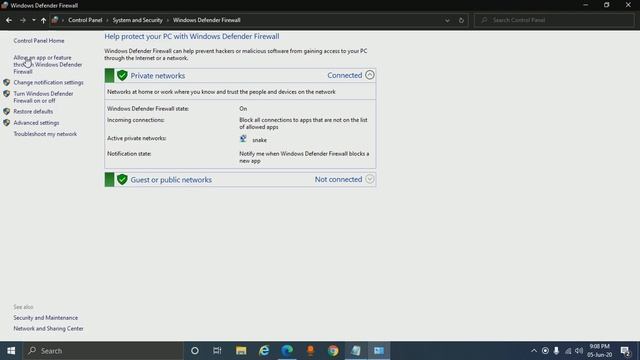Screen dimensions: 640x360
Task: Click the Guest or public networks heading
Action: 171,180
